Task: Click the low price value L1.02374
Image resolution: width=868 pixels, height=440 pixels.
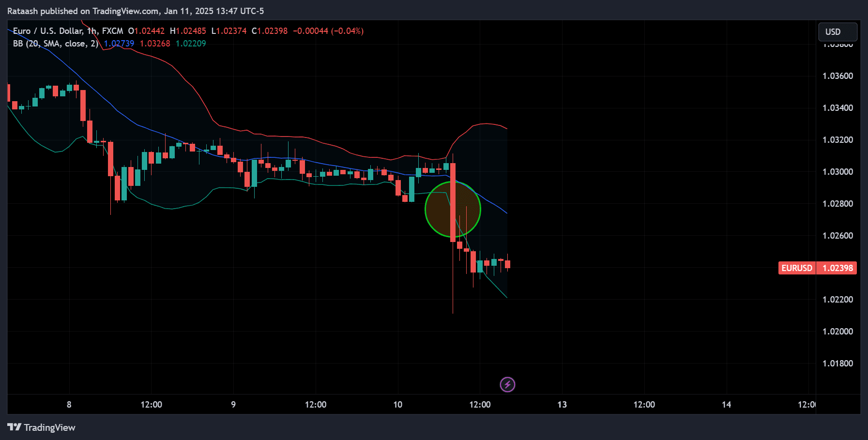Action: [x=229, y=31]
